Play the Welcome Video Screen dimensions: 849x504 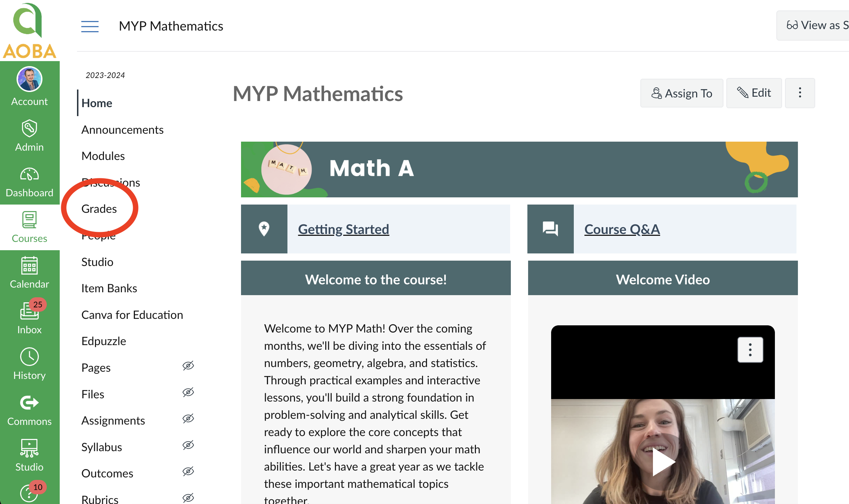pyautogui.click(x=662, y=461)
